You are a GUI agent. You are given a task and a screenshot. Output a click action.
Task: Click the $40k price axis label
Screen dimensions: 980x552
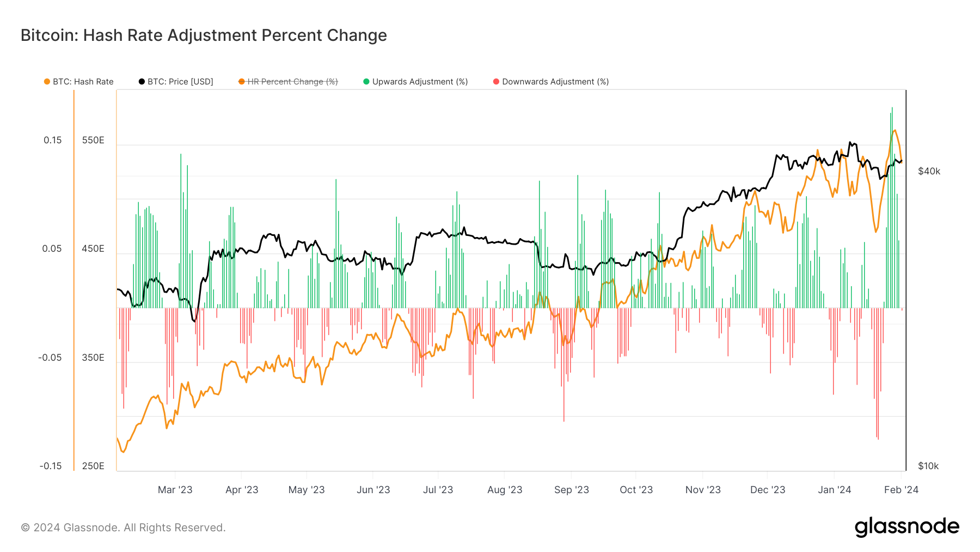pos(929,171)
